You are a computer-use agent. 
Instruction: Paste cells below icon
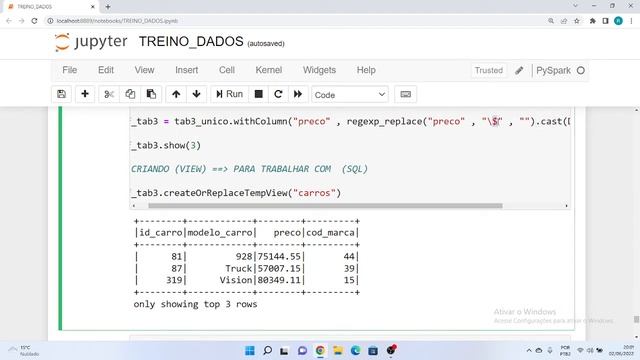(151, 94)
